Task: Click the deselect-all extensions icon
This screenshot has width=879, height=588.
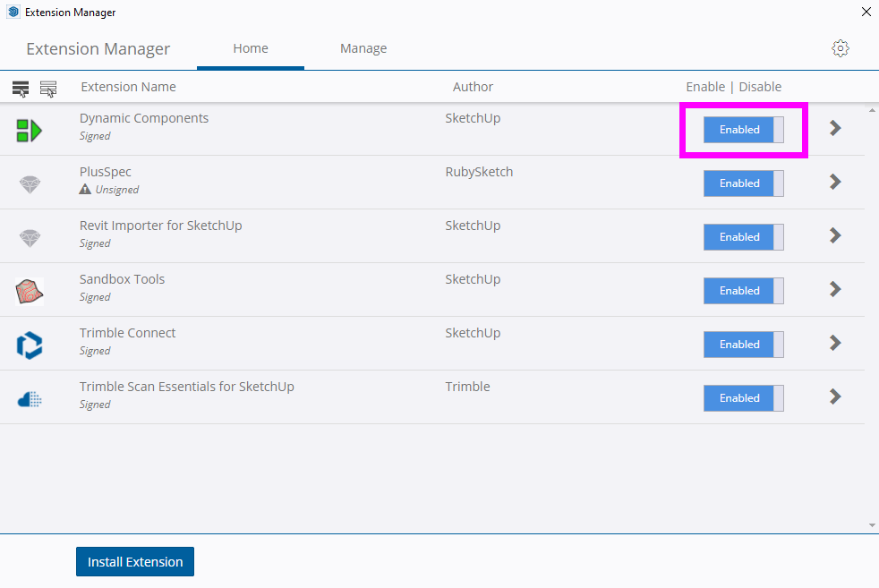Action: pos(48,89)
